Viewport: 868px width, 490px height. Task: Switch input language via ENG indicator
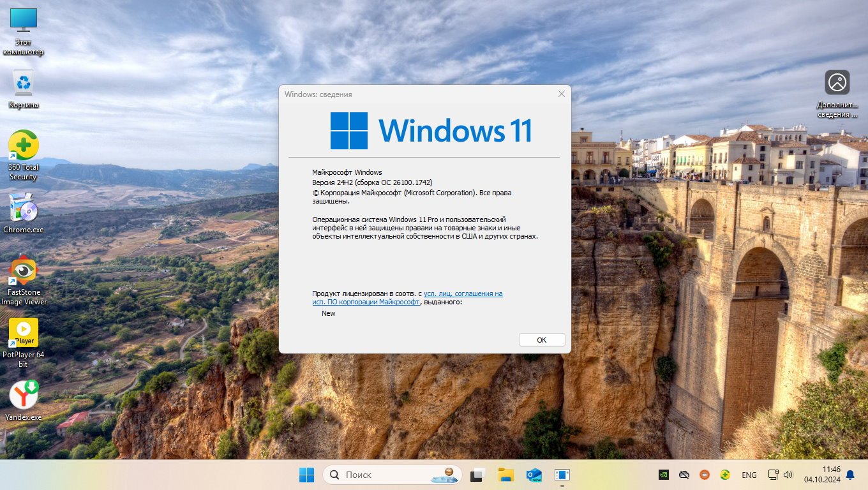tap(749, 475)
